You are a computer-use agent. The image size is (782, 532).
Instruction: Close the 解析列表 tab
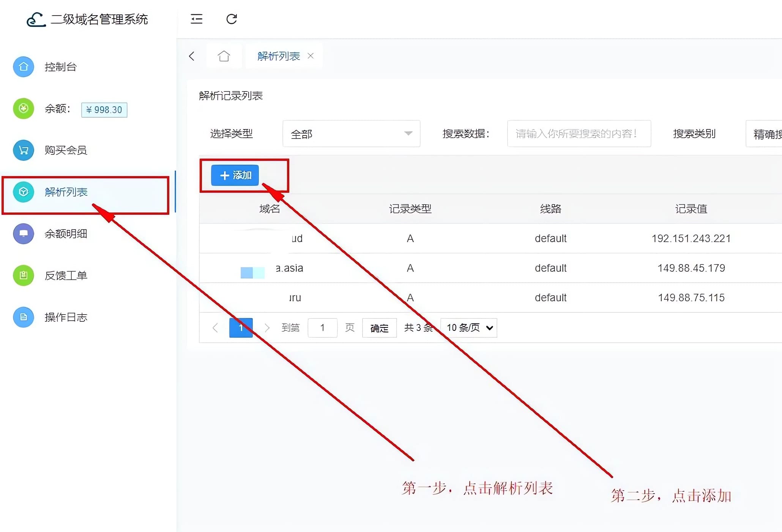(x=311, y=56)
